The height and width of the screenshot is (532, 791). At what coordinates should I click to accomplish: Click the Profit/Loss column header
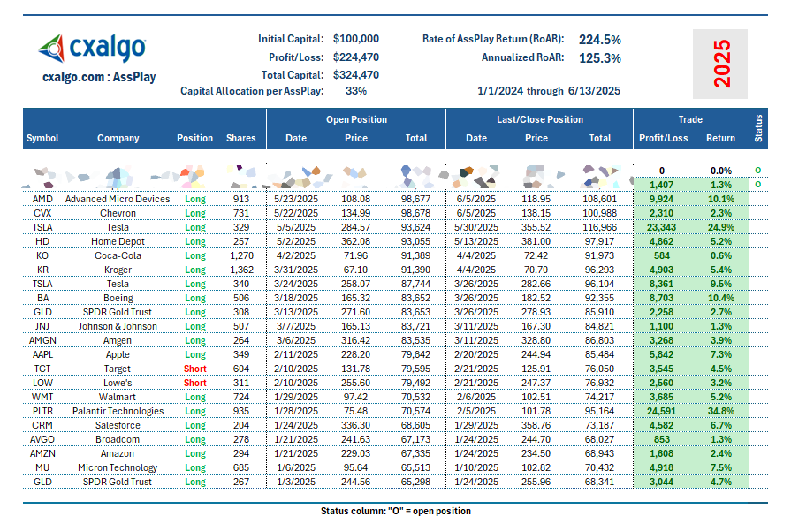coord(664,138)
